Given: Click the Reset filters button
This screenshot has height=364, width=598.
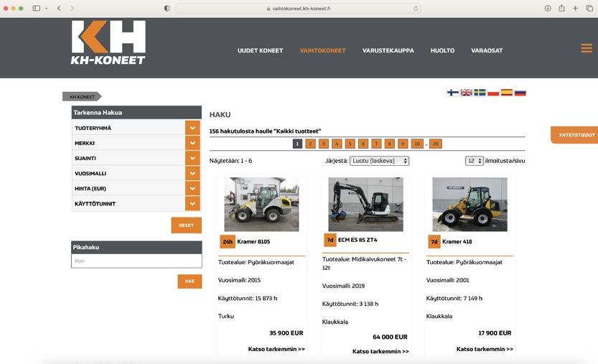Looking at the screenshot, I should click(x=186, y=225).
